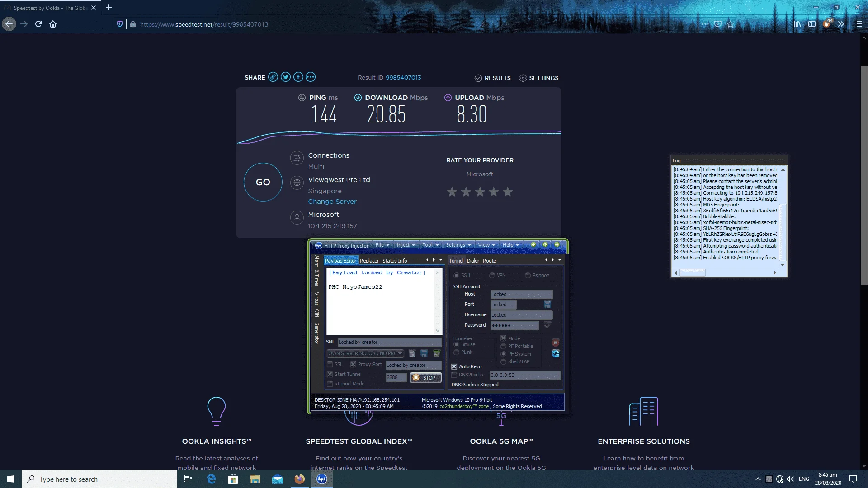Click the blue refresh icon in Tunnel tab
Screen dimensions: 868x488
[x=556, y=353]
